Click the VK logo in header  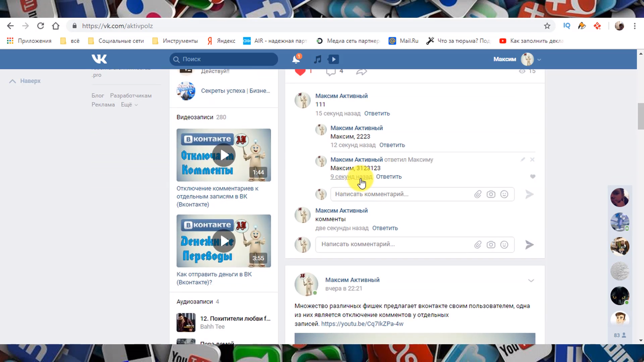coord(99,59)
